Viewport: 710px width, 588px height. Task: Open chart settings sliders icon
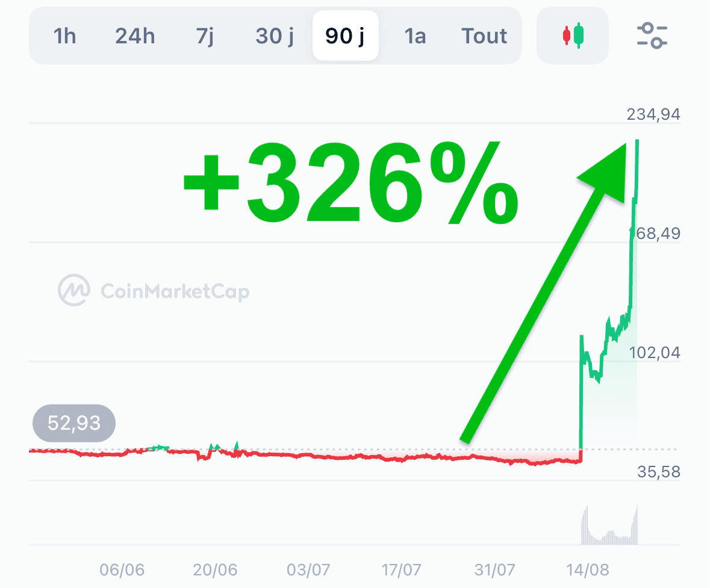pyautogui.click(x=652, y=36)
